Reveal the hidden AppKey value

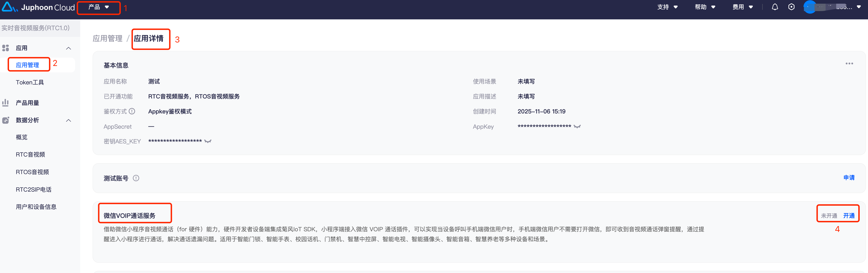tap(577, 127)
